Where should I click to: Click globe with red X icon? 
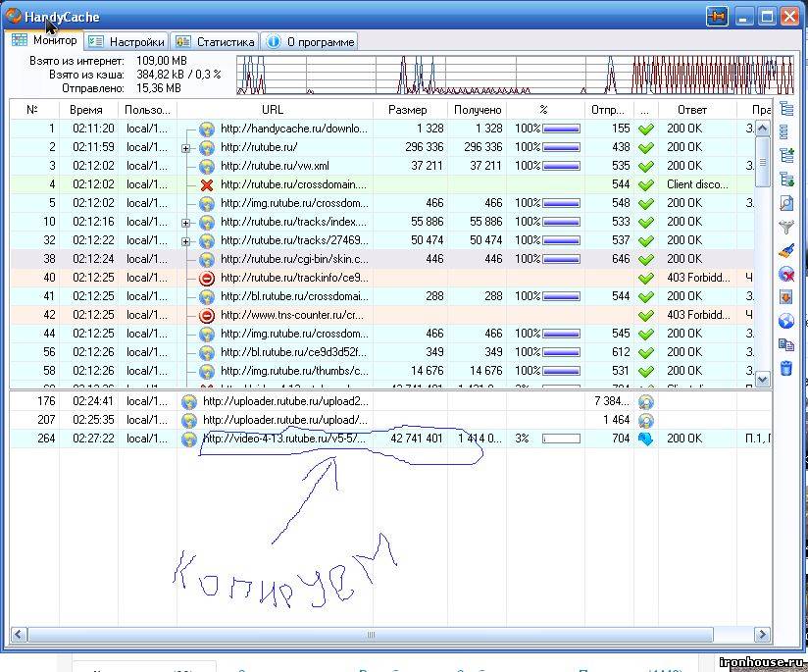pos(786,274)
